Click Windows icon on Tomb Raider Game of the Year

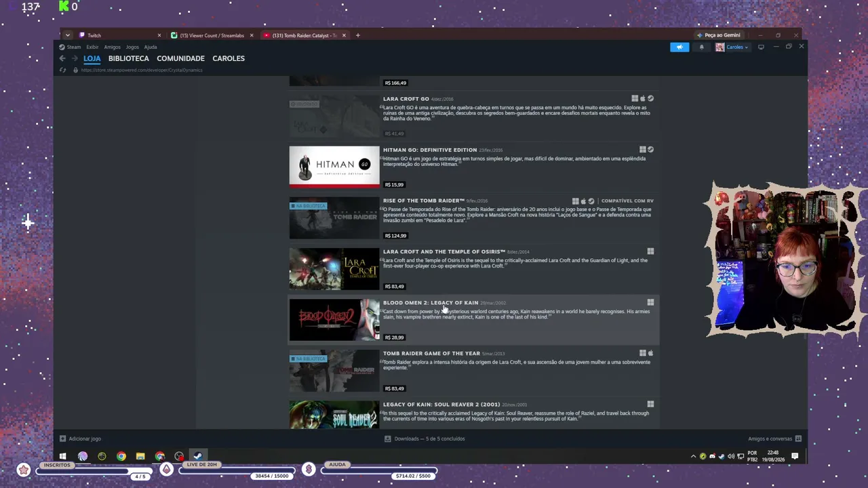pyautogui.click(x=642, y=353)
